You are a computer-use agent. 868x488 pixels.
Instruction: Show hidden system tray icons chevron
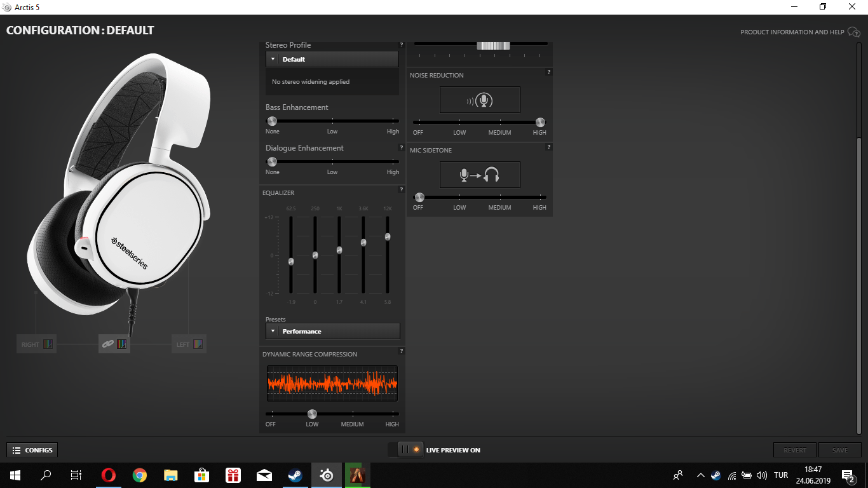[701, 475]
